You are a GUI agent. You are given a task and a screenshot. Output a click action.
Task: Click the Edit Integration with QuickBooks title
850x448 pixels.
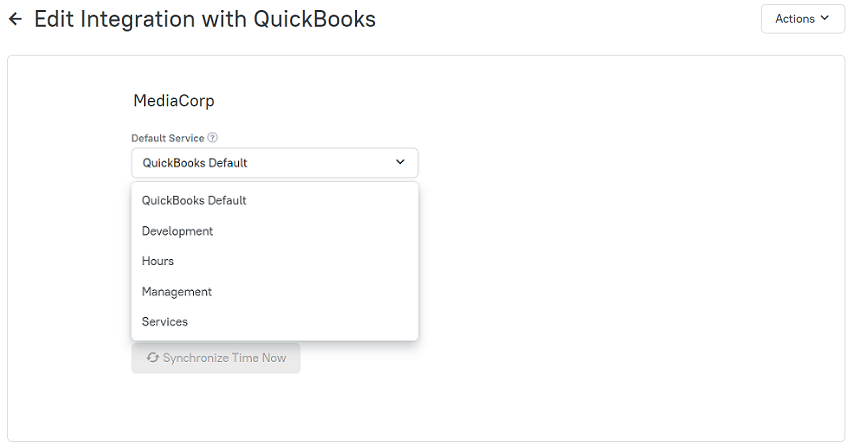click(205, 20)
